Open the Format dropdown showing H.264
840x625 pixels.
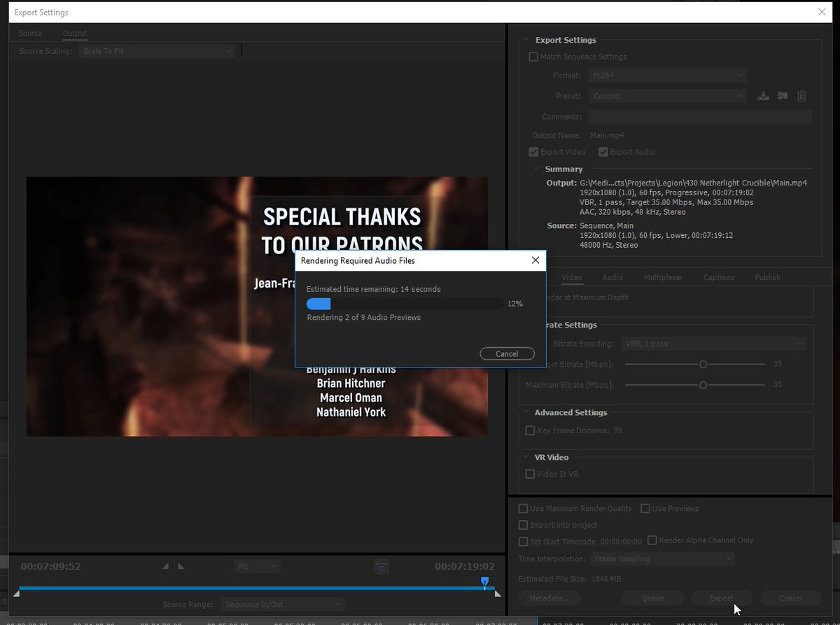[x=668, y=75]
